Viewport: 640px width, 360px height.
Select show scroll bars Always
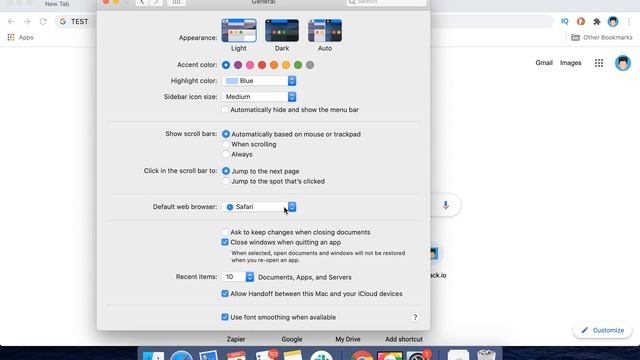(226, 154)
